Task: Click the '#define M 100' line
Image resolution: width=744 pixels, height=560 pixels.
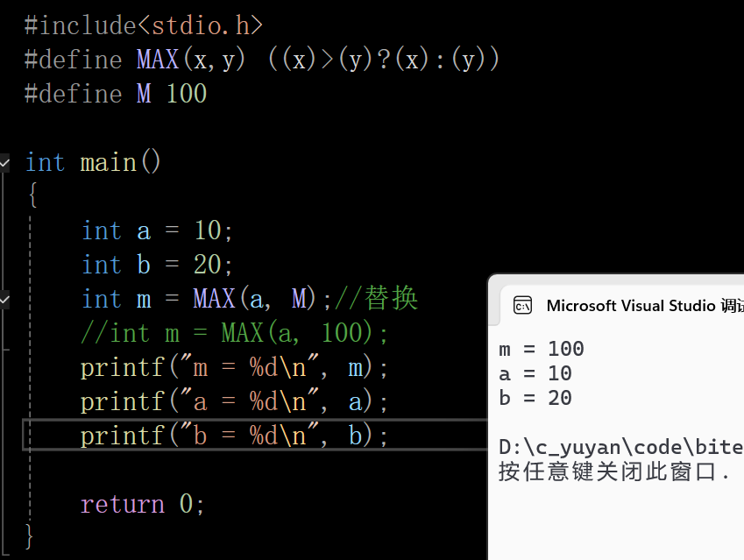Action: point(116,94)
